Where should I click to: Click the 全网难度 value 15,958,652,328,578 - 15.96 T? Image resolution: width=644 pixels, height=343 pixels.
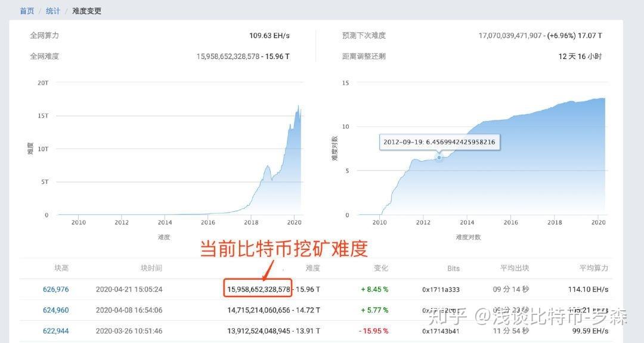click(x=243, y=57)
